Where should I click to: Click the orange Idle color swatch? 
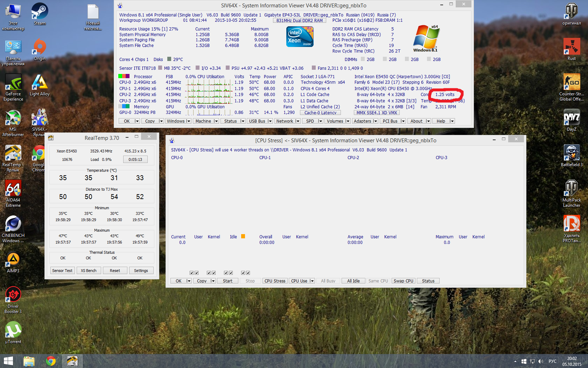(243, 237)
